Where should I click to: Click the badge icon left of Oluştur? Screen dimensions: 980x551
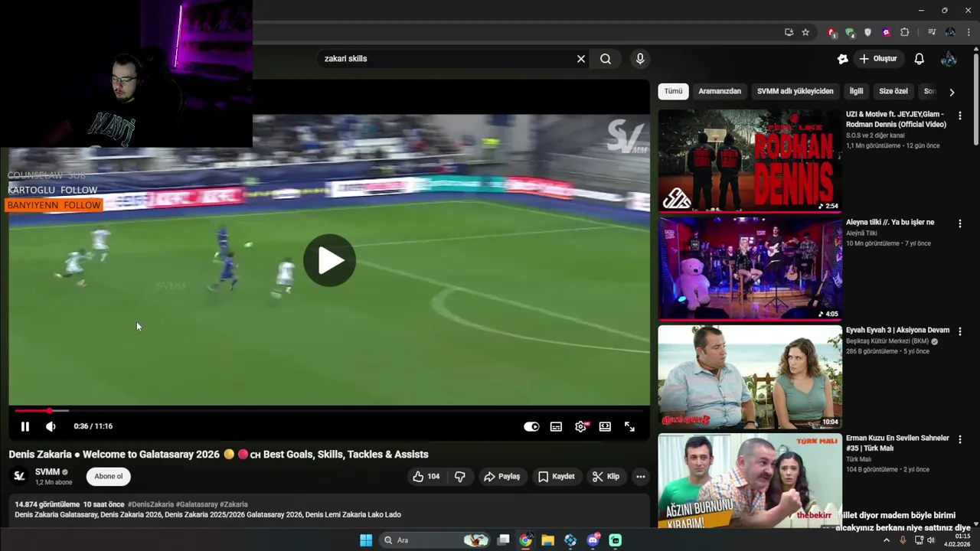(x=843, y=59)
